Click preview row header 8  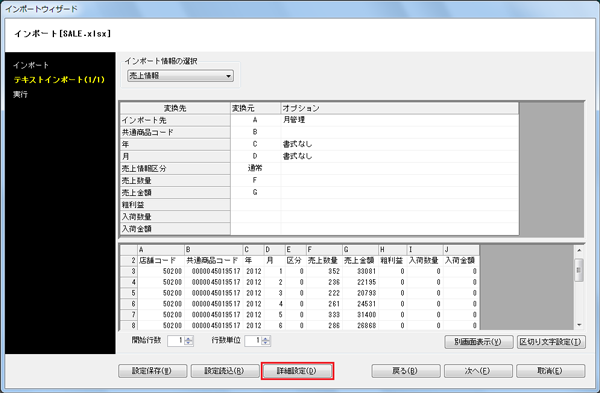pos(129,326)
